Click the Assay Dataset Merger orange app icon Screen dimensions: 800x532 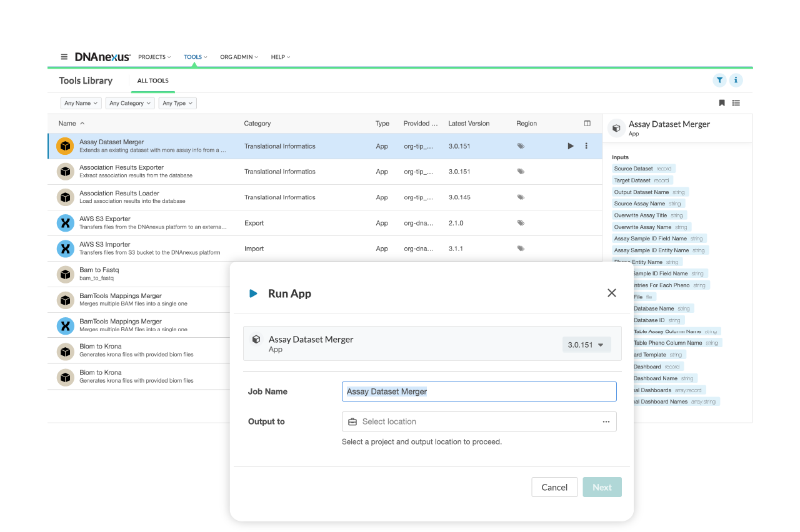tap(66, 146)
